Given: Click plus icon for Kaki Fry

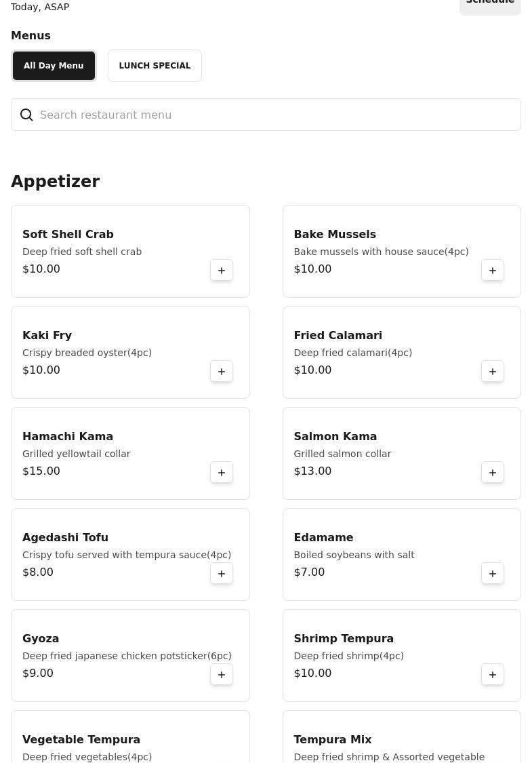Looking at the screenshot, I should (222, 371).
